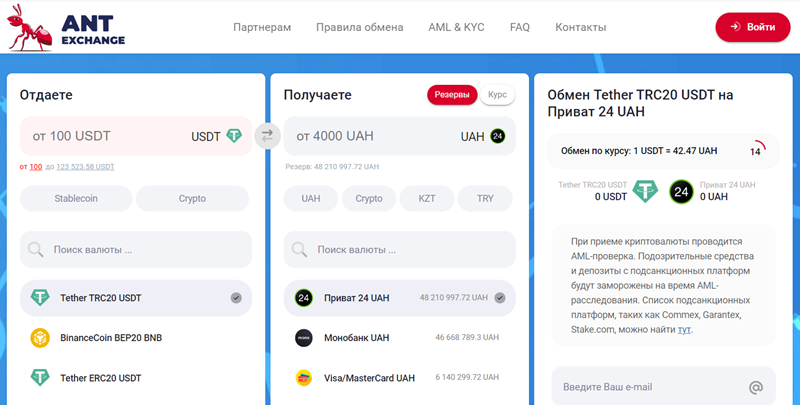Viewport: 800px width, 405px height.
Task: Click the large Tether icon in the exchange summary
Action: coord(645,191)
